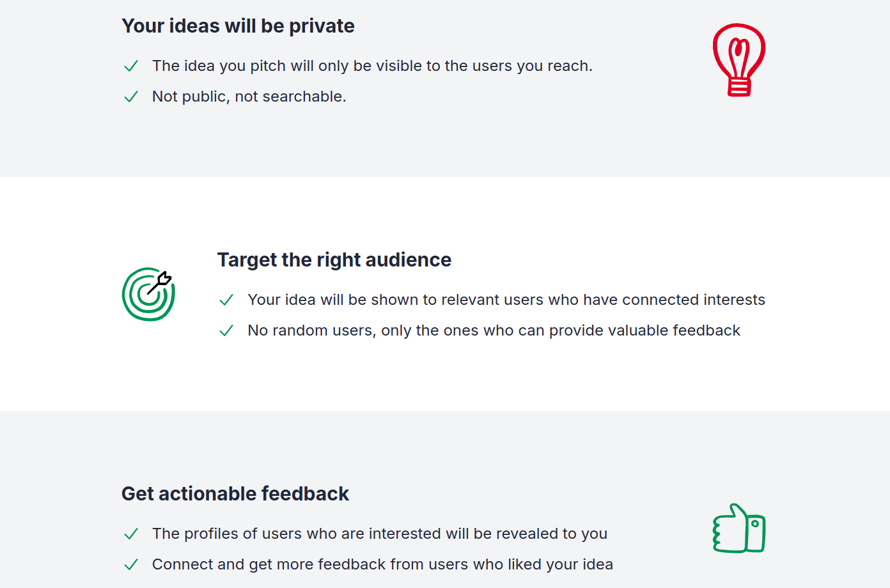Click checkmark beside 'Connect and get more feedback'
Screen dimensions: 890x588
coord(131,564)
